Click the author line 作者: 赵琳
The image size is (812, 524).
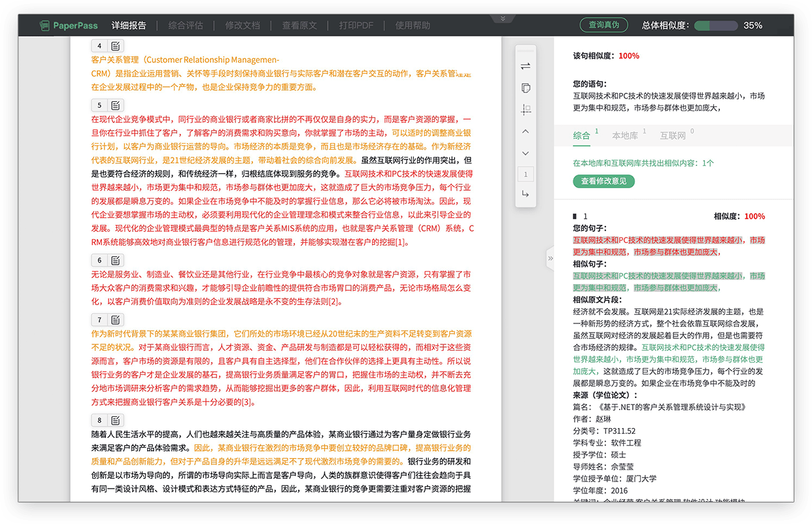tap(592, 419)
